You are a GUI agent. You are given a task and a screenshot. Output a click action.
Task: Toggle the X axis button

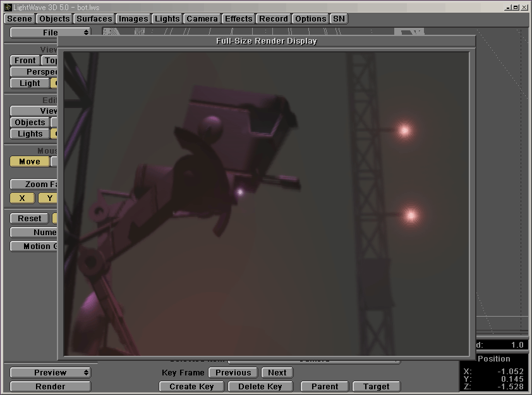23,198
